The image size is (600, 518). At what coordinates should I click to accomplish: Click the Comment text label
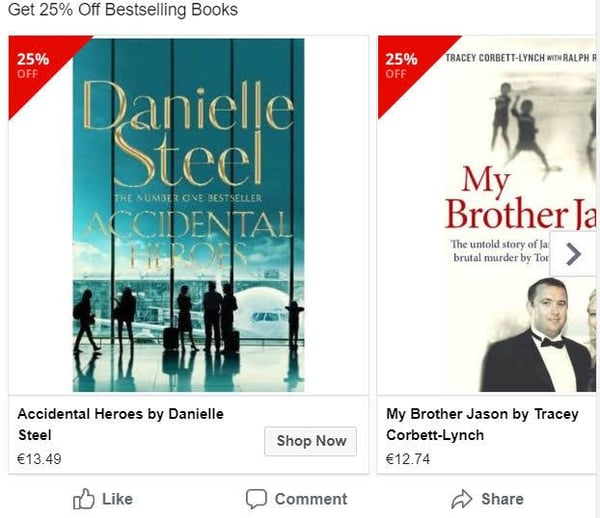(311, 499)
